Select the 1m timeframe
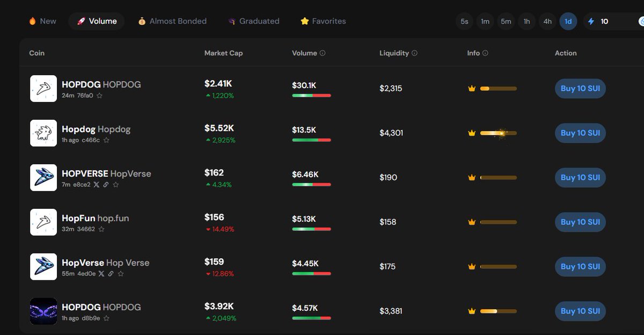 tap(485, 21)
